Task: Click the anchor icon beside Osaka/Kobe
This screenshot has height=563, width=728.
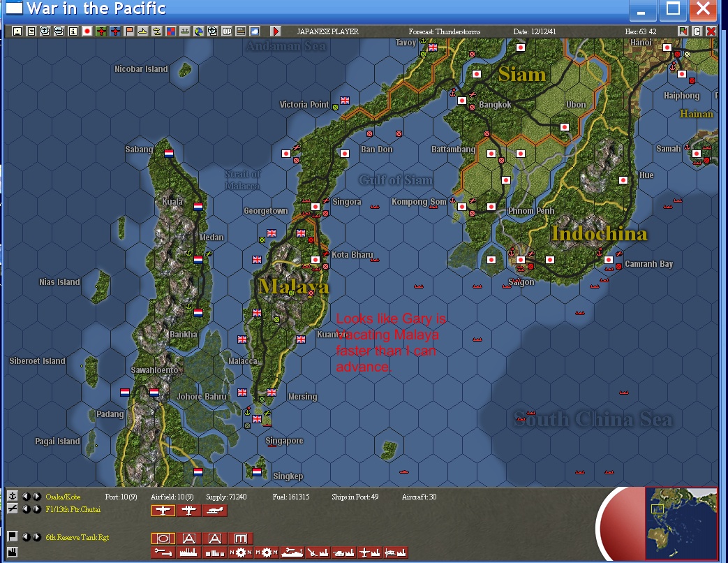Action: [x=13, y=496]
